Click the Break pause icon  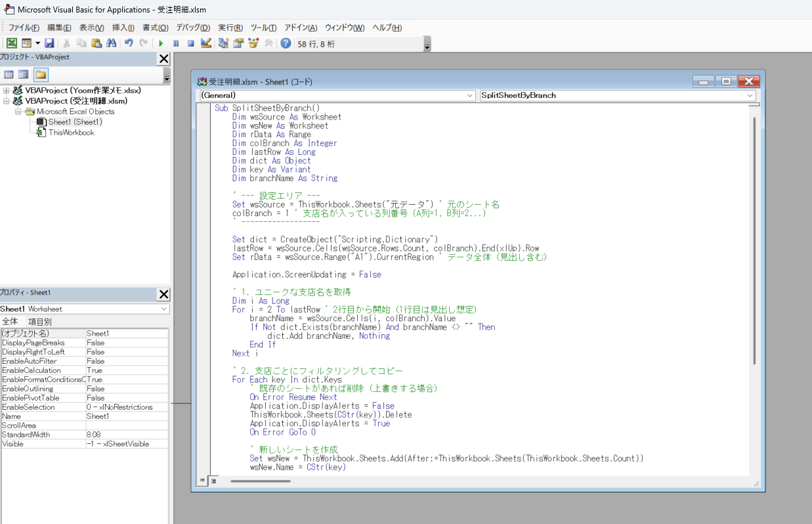(176, 43)
